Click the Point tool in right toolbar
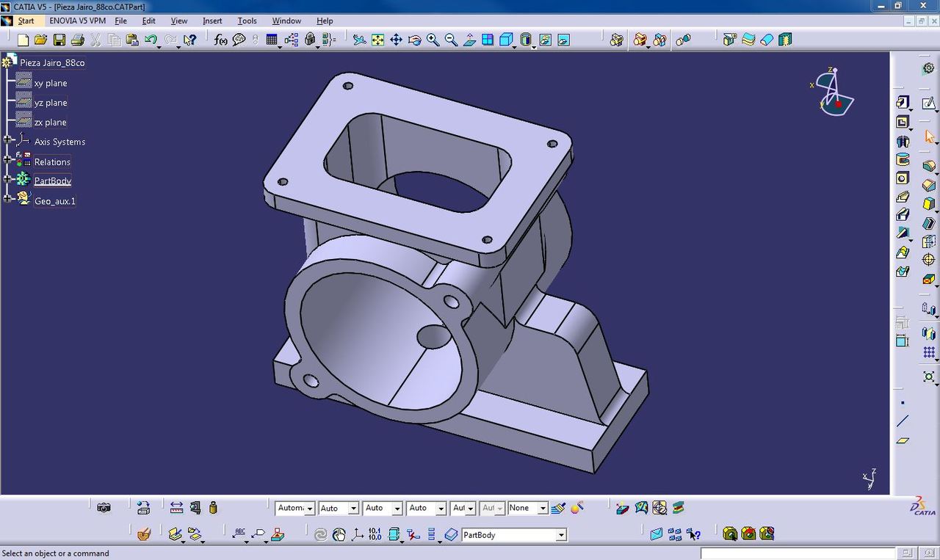This screenshot has height=560, width=940. 903,403
